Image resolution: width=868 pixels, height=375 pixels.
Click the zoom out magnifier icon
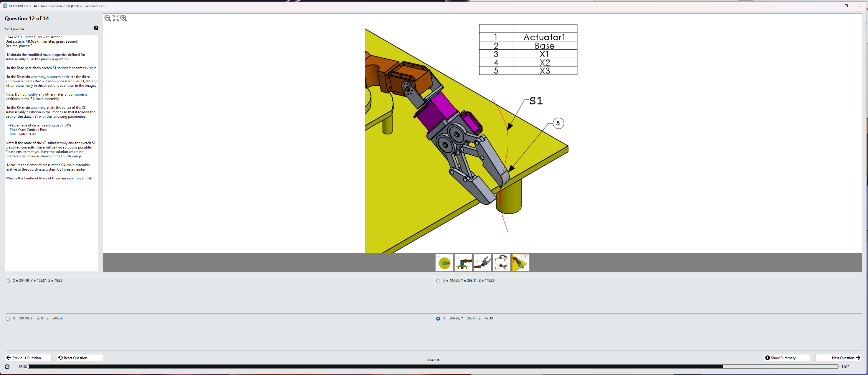(x=108, y=18)
